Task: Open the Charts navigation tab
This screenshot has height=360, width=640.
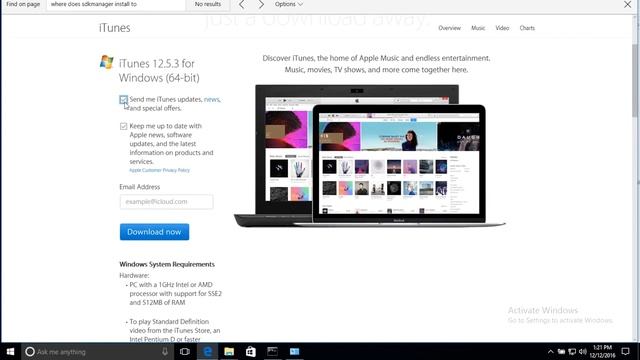Action: click(527, 28)
